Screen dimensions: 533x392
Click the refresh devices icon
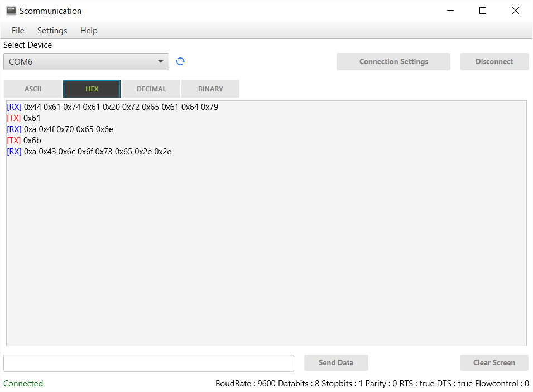click(180, 61)
